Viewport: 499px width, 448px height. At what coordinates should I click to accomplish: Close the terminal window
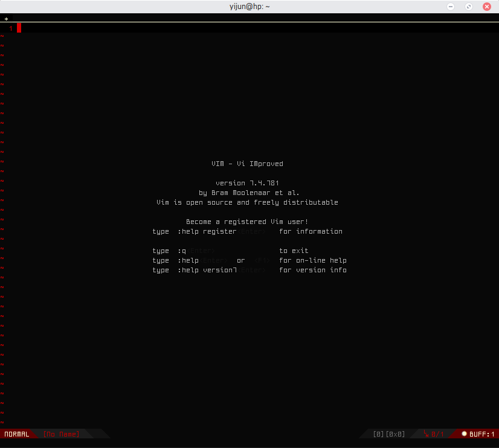(487, 7)
